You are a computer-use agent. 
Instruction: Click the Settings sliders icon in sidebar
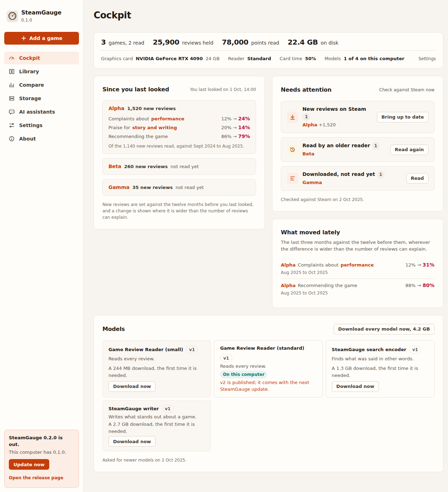[x=12, y=125]
